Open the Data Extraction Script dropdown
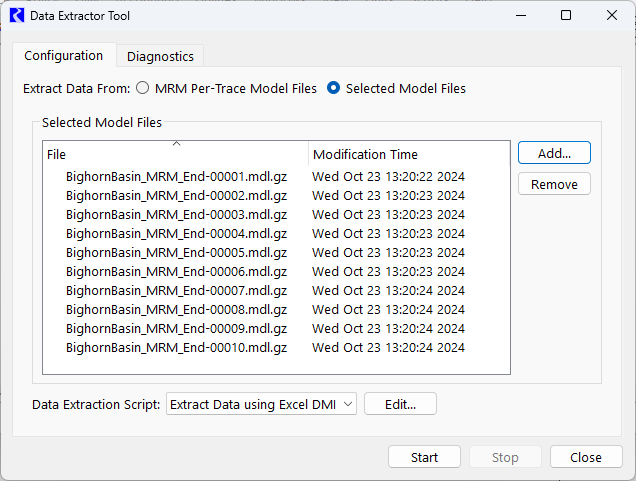The image size is (636, 481). 261,404
